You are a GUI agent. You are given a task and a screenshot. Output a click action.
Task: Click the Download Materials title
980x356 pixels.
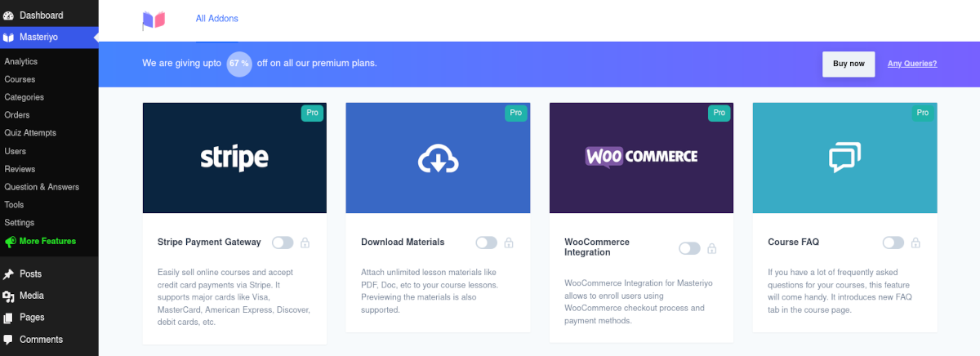(403, 243)
